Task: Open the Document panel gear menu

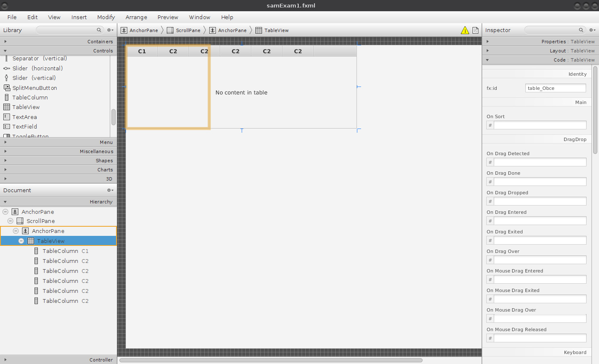Action: tap(109, 190)
